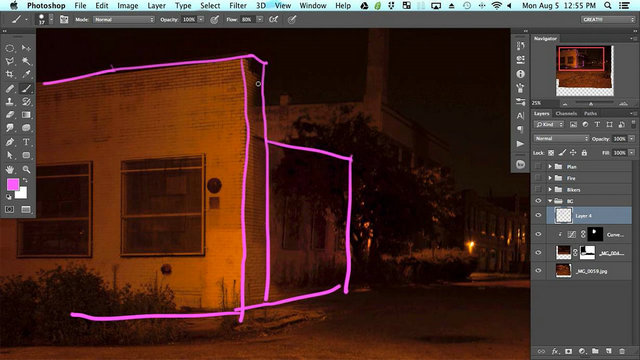Hide Layer 4 visibility eye
640x360 pixels.
[538, 215]
